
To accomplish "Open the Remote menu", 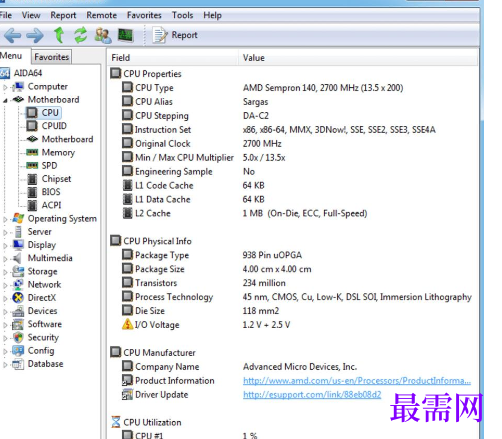I will point(102,15).
